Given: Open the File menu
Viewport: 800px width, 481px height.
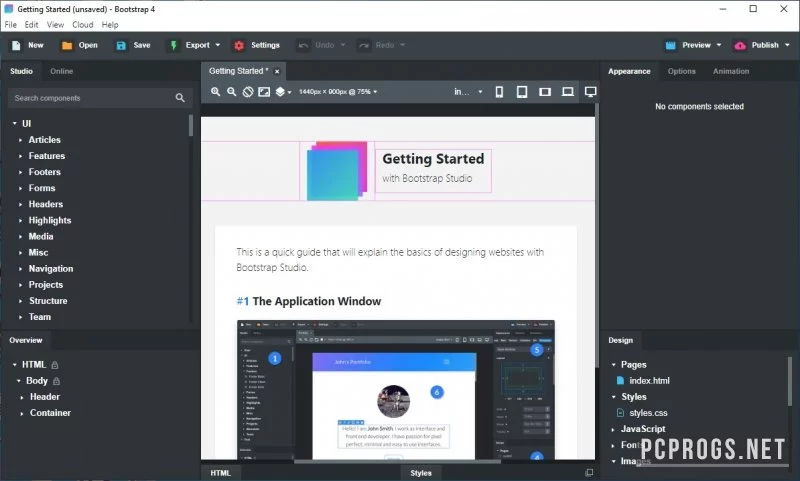Looking at the screenshot, I should (11, 24).
